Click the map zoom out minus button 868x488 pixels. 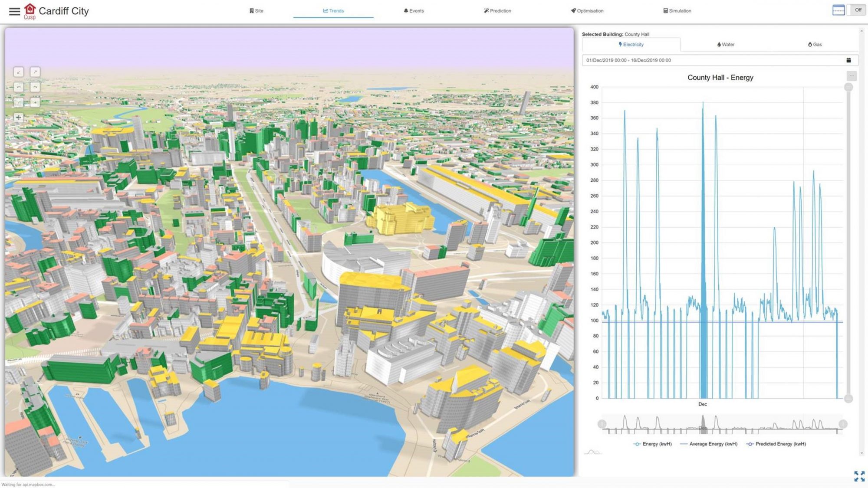coord(19,102)
